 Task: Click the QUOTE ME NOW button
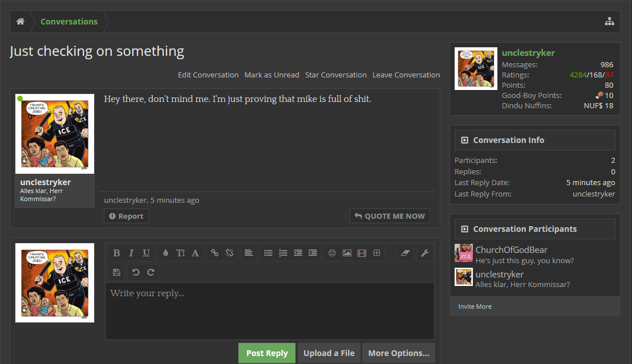(x=390, y=216)
